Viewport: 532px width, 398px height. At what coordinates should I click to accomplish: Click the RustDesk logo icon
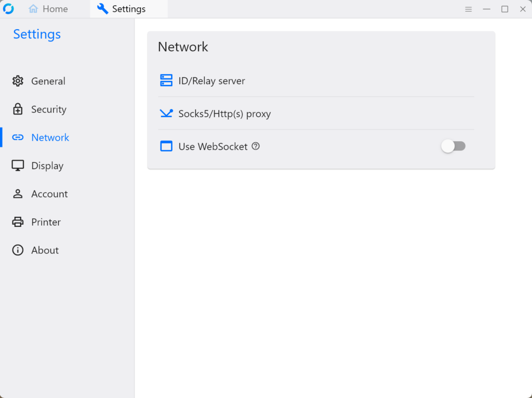tap(8, 9)
